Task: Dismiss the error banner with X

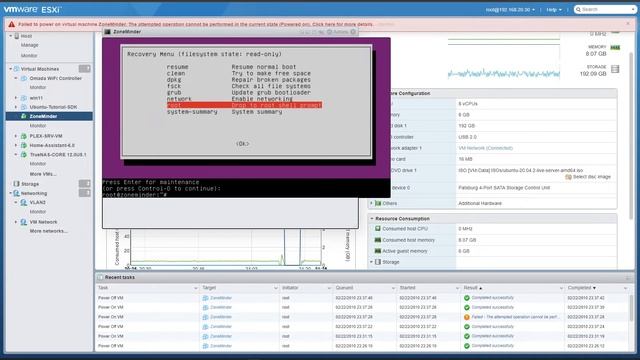Action: coord(628,24)
